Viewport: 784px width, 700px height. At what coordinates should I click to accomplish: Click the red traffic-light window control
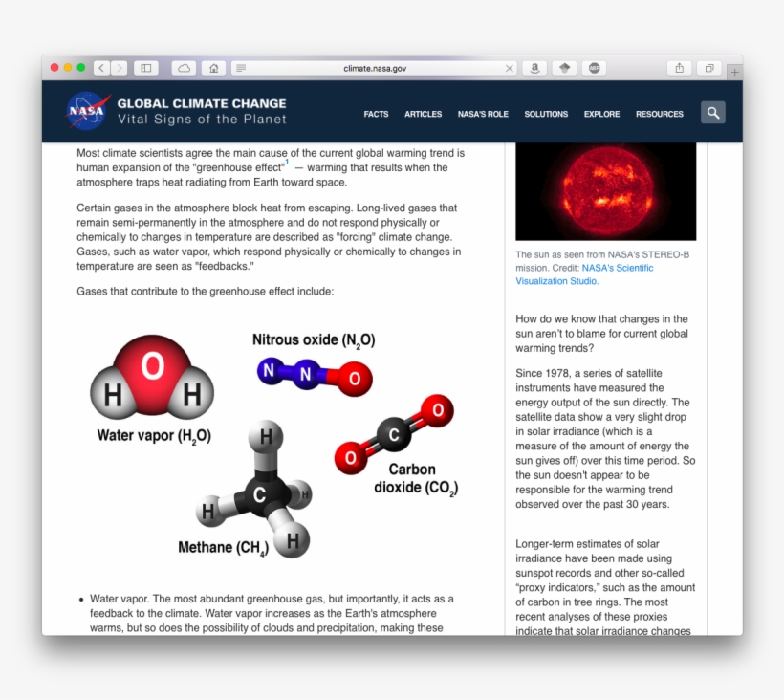click(x=56, y=68)
